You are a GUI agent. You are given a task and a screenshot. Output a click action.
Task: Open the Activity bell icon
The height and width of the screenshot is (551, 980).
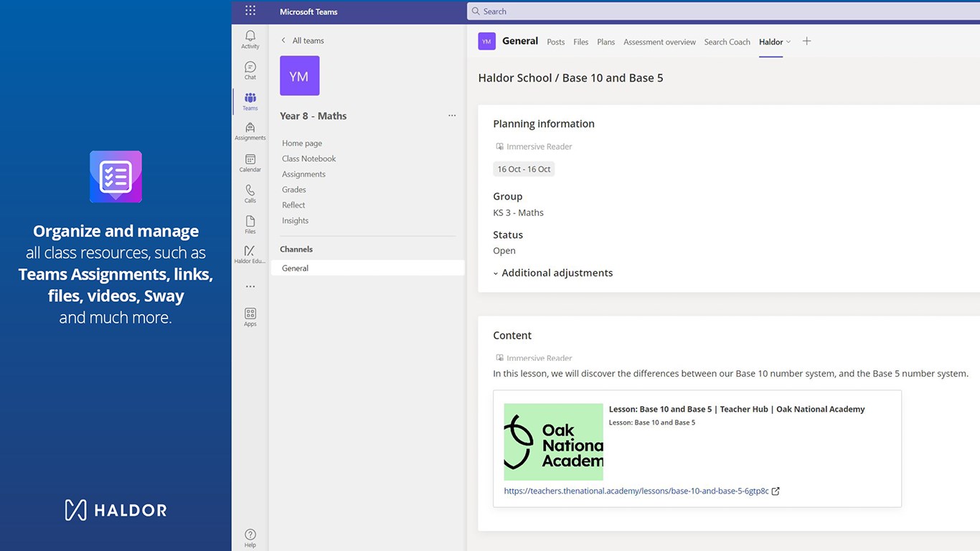250,39
